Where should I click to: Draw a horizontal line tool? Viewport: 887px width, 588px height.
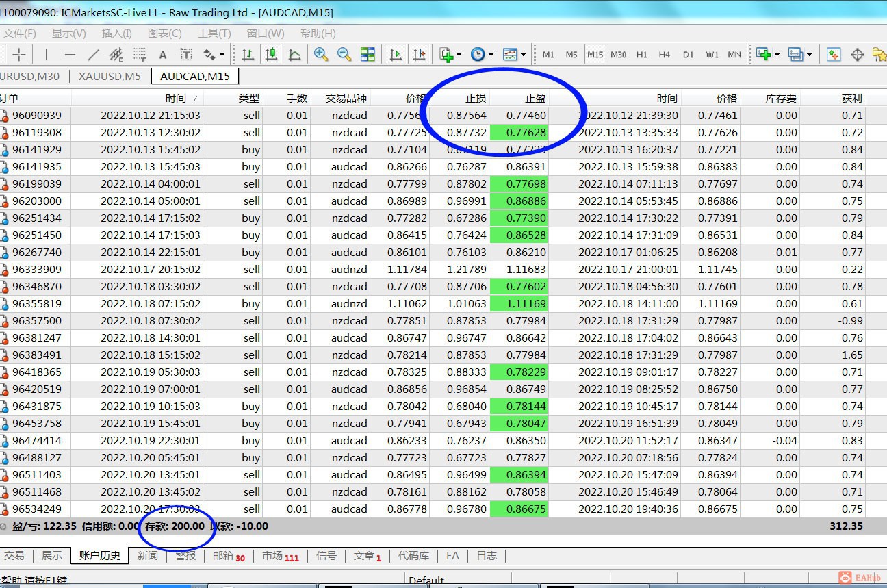tap(70, 55)
